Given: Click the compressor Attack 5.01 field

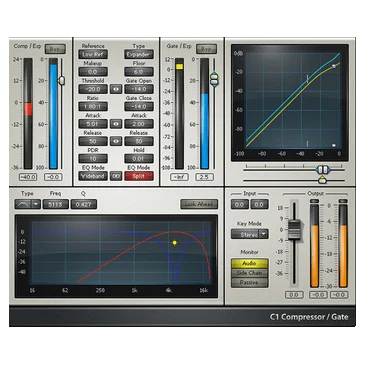Looking at the screenshot, I should [93, 124].
